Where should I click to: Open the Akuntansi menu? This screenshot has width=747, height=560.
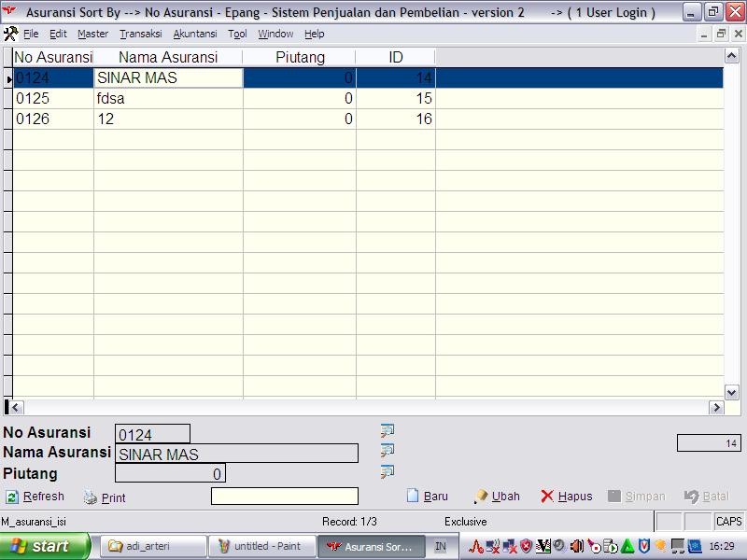pyautogui.click(x=194, y=34)
